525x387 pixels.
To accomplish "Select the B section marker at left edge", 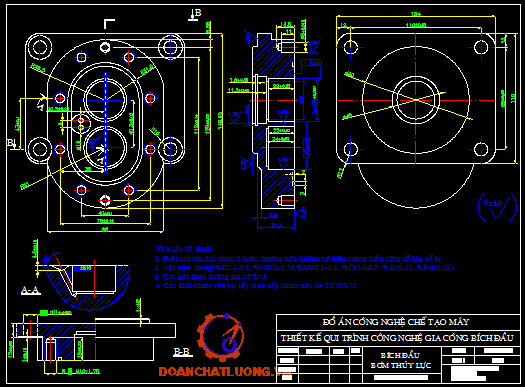I will pyautogui.click(x=11, y=145).
